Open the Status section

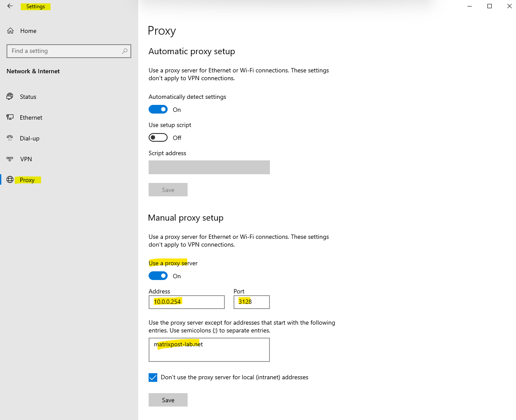69,97
